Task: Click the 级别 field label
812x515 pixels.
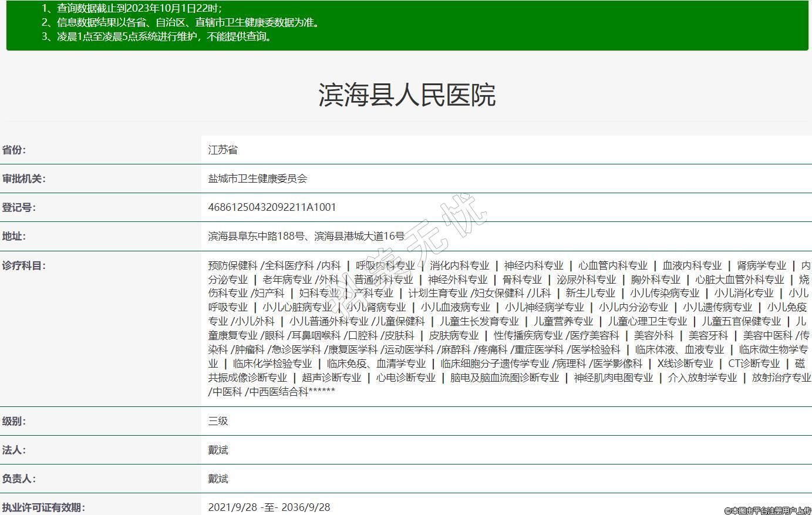Action: (14, 421)
